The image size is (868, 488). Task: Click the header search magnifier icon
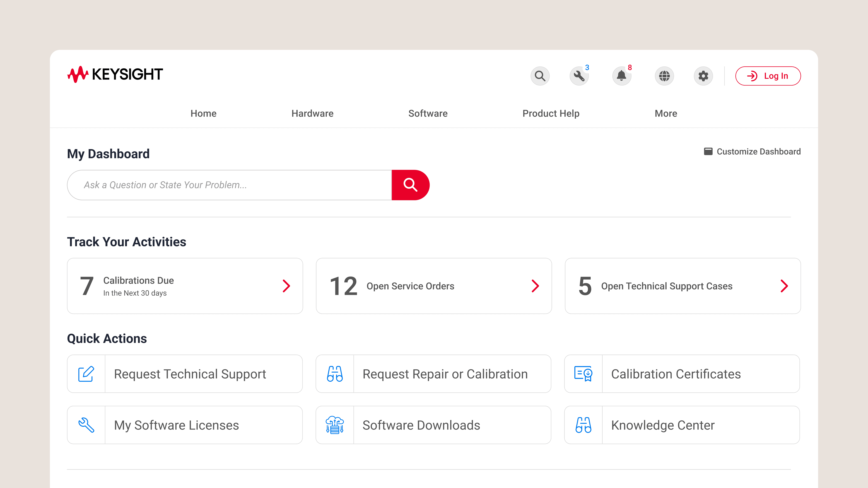pos(540,76)
